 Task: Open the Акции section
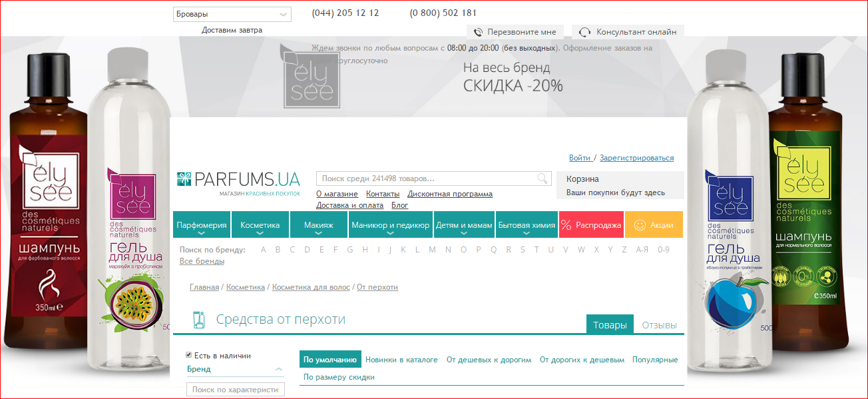click(654, 224)
